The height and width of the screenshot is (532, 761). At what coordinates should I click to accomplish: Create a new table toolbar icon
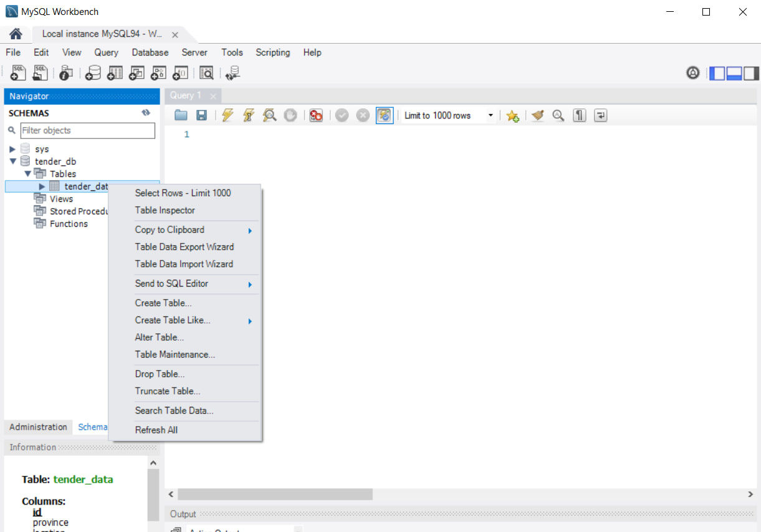point(115,73)
